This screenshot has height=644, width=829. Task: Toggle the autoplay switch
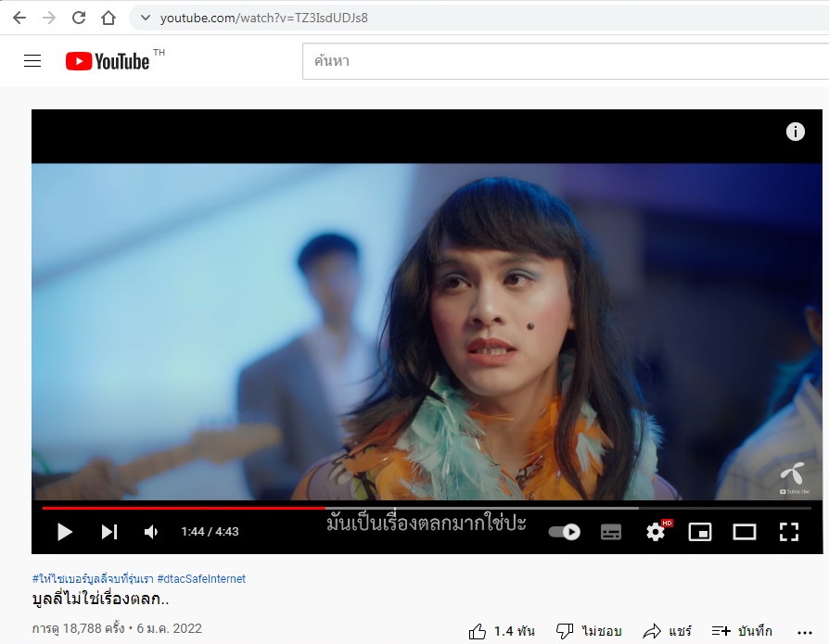(564, 532)
